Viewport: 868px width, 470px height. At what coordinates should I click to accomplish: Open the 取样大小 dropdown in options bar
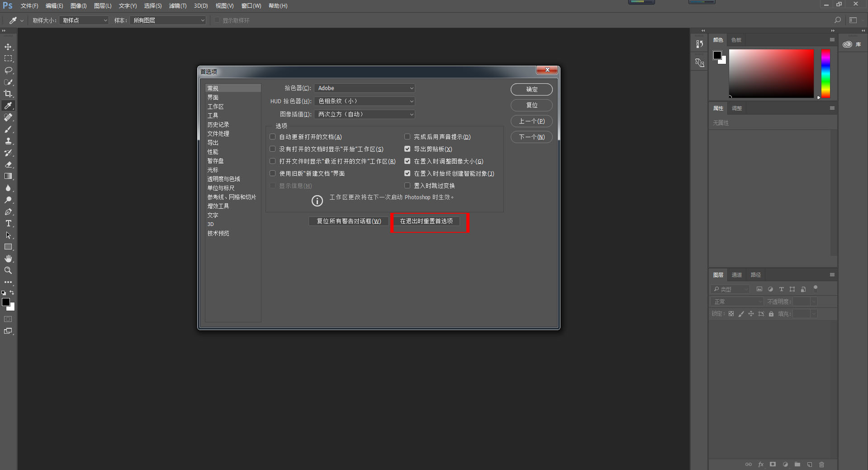point(84,20)
